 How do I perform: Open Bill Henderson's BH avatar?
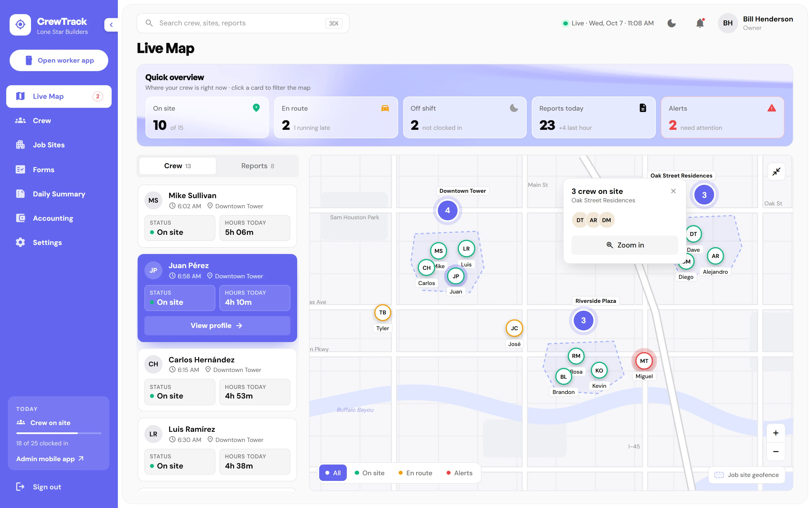coord(727,23)
